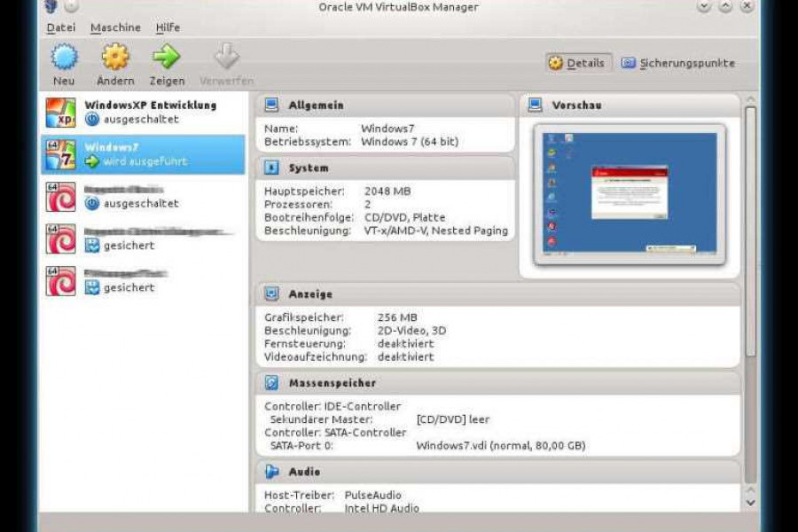Open the Allgemein settings header link
Screen dimensions: 798x532
point(316,106)
